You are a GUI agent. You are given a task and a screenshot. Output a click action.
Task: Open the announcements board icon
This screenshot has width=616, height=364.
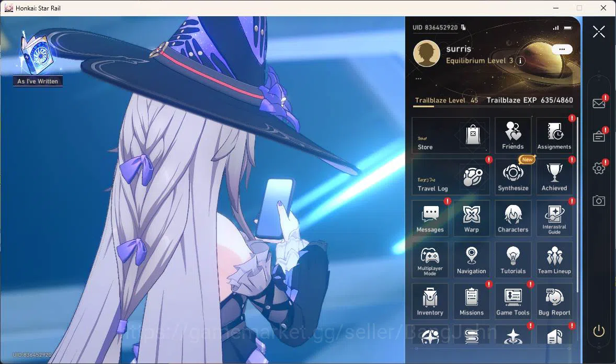(599, 136)
